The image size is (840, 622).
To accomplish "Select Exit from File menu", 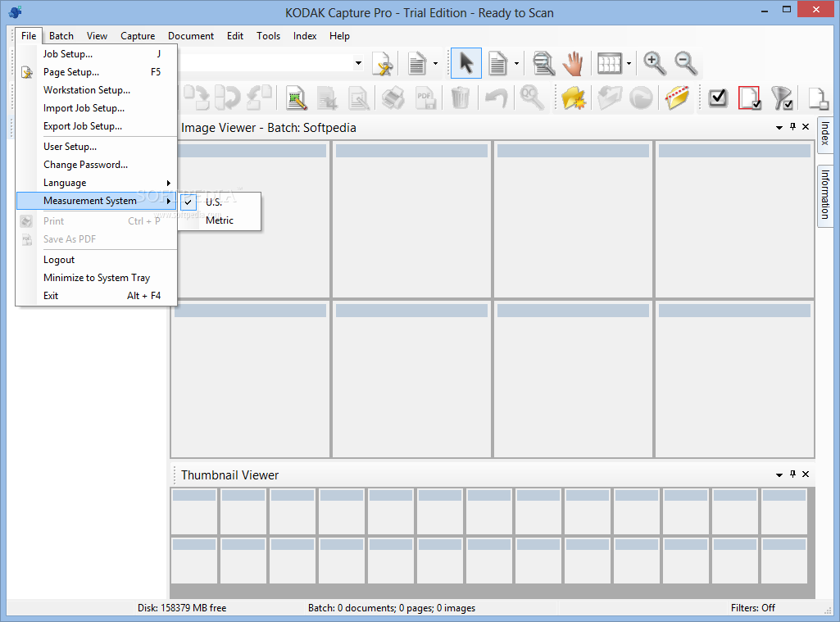I will (97, 296).
